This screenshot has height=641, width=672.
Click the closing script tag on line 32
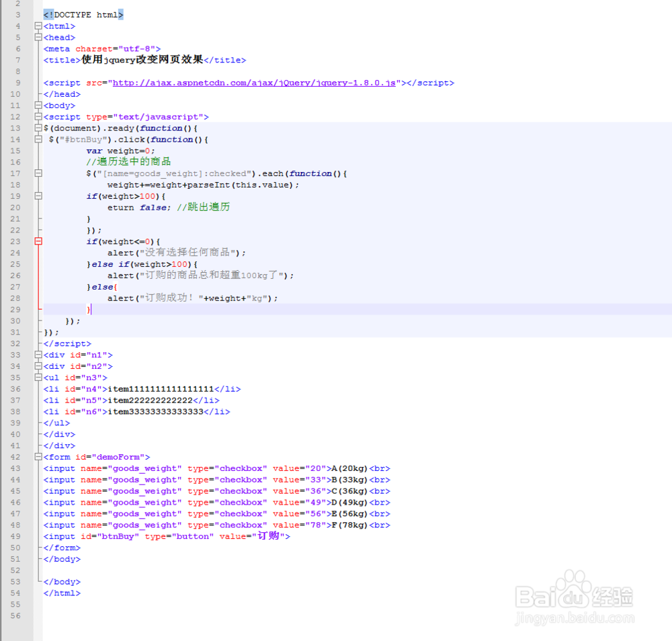pyautogui.click(x=67, y=343)
